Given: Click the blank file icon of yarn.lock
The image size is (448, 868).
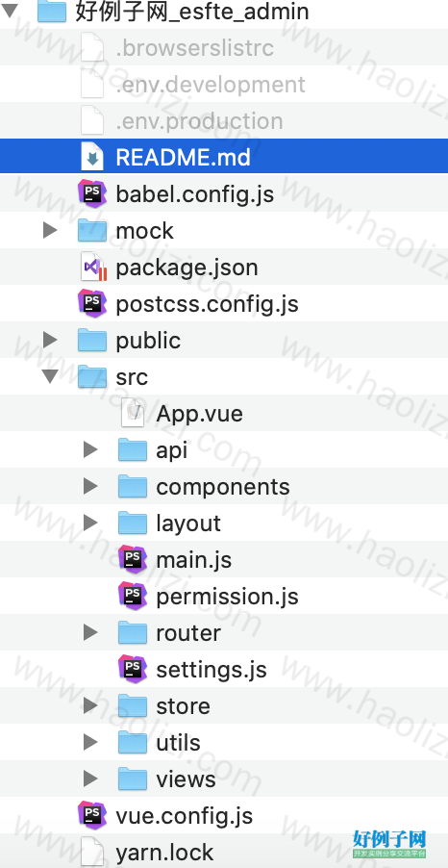Looking at the screenshot, I should pos(92,852).
